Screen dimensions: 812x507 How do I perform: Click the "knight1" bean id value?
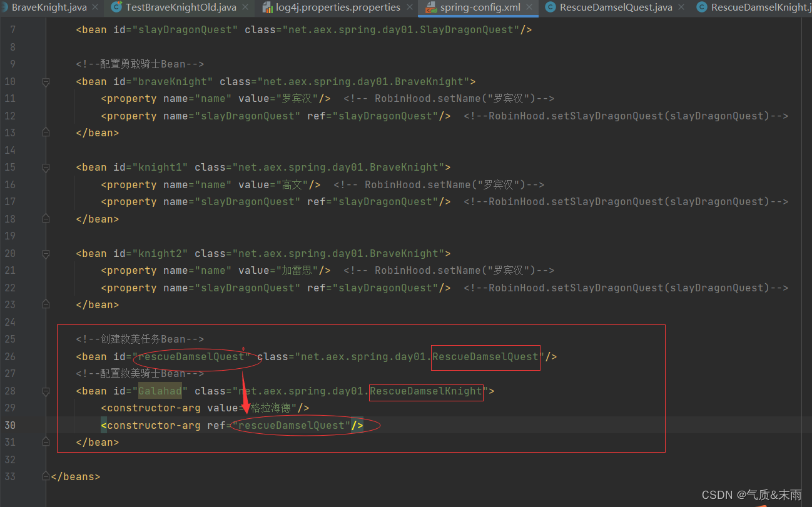[160, 167]
